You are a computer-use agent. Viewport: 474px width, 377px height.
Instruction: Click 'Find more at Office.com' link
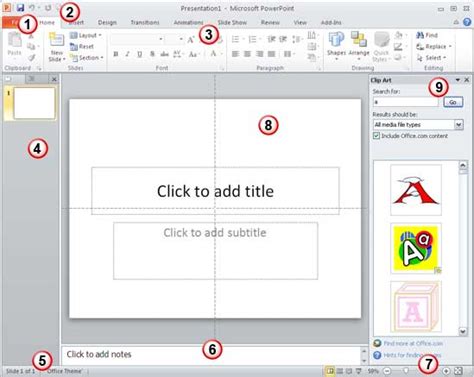[x=413, y=343]
